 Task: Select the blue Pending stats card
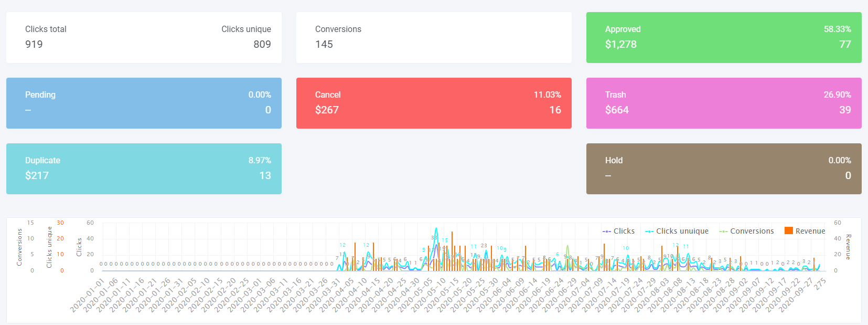point(144,103)
